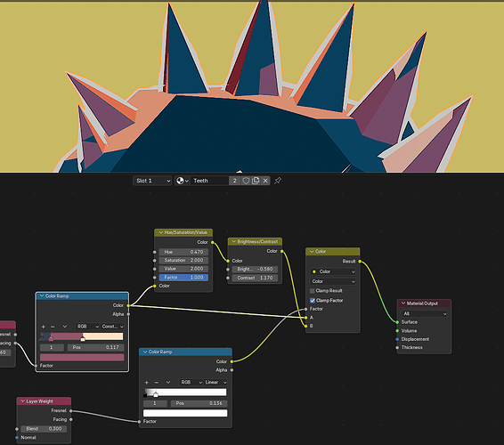
Task: Open tools chevron menu in lower Color Ramp
Action: (168, 383)
